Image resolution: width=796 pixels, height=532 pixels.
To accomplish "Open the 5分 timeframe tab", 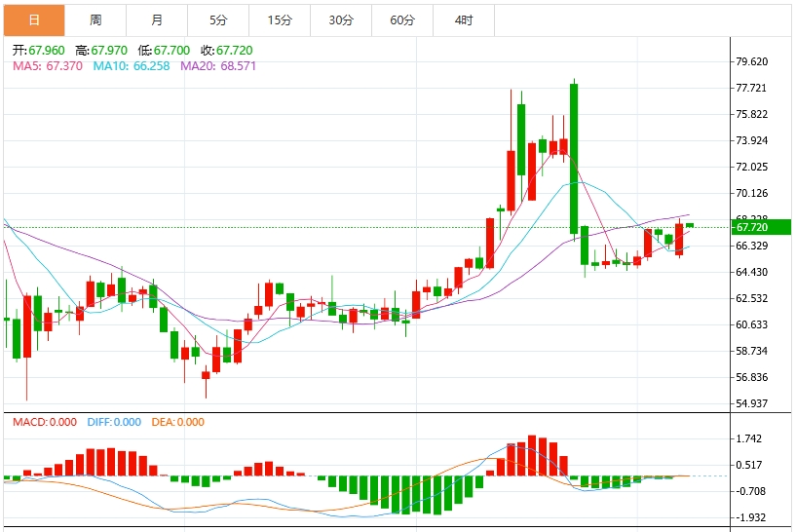I will point(218,20).
